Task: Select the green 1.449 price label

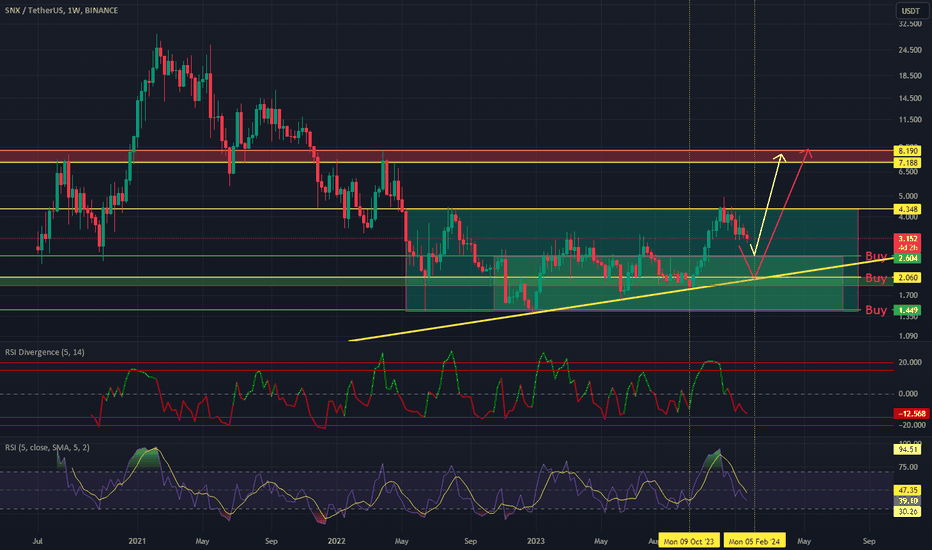Action: click(908, 310)
